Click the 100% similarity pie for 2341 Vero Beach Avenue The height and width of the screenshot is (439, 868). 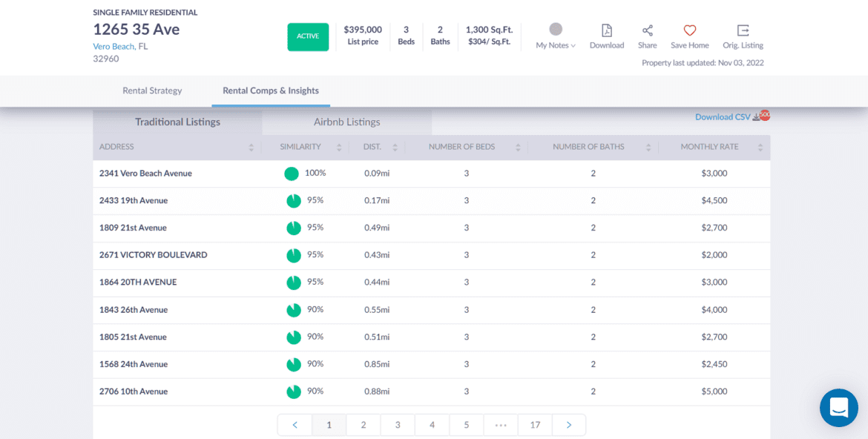(292, 173)
